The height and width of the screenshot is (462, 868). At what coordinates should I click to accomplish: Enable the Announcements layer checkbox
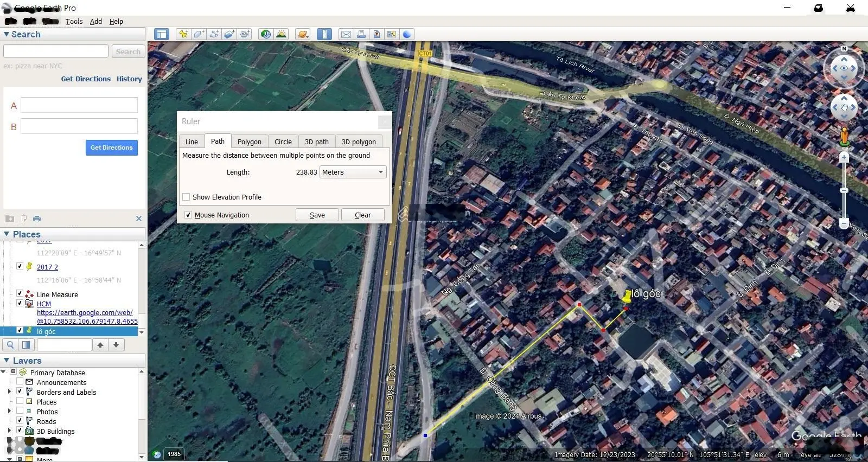[20, 382]
